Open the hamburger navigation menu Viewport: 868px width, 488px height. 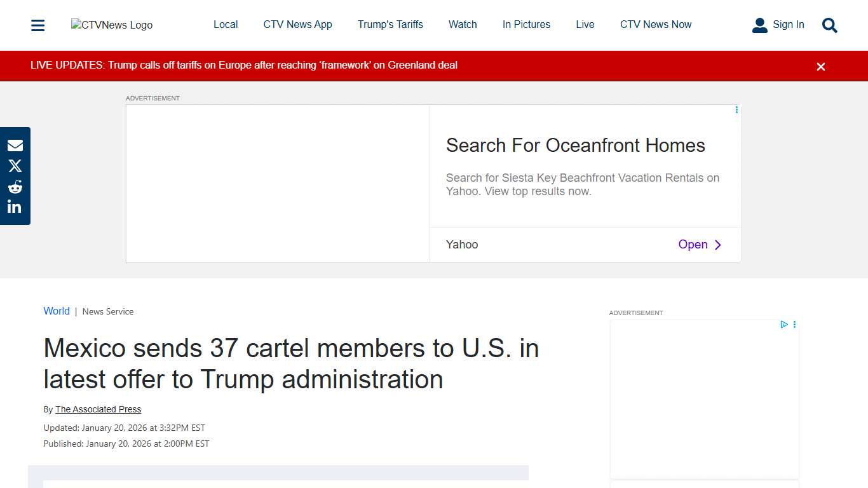pyautogui.click(x=37, y=25)
